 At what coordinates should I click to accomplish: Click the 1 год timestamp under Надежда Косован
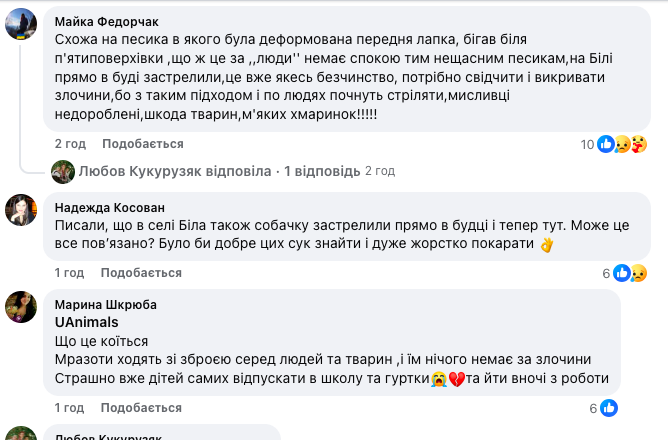69,273
